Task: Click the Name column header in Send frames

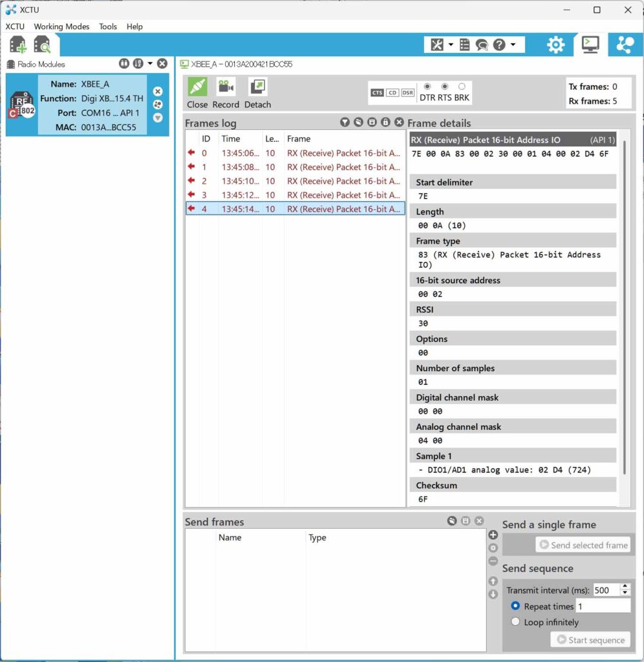Action: [x=260, y=537]
